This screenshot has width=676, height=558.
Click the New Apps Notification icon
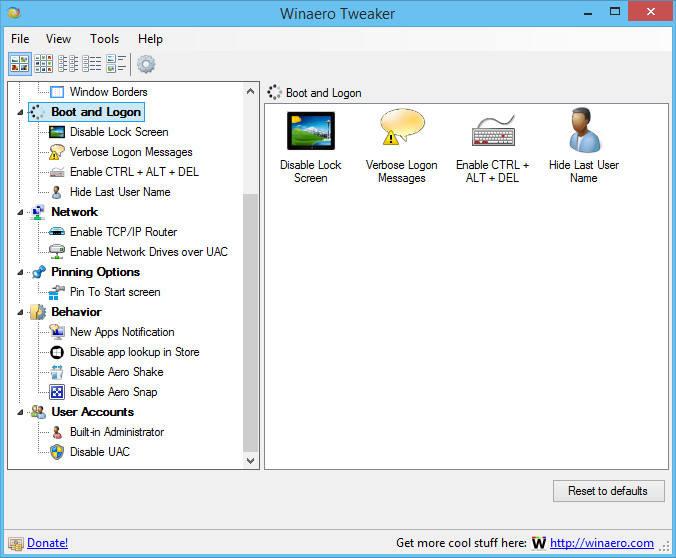pyautogui.click(x=56, y=332)
